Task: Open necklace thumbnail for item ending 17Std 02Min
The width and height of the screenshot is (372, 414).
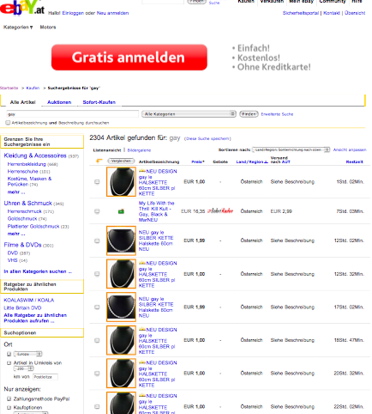Action: [x=121, y=307]
